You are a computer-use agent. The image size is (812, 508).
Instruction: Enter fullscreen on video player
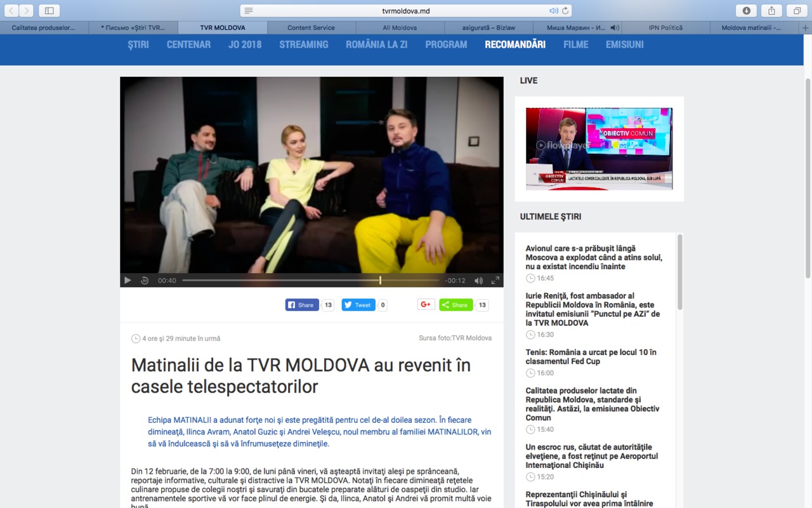point(495,281)
